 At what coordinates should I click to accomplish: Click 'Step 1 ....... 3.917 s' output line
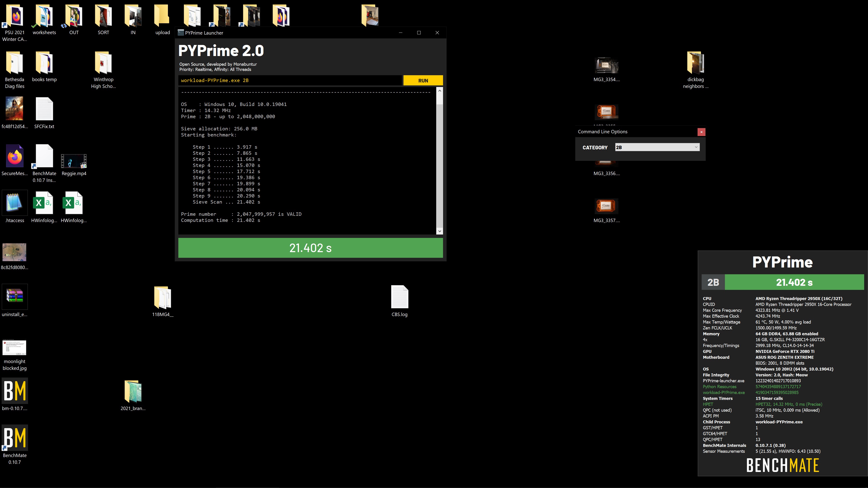pyautogui.click(x=225, y=147)
